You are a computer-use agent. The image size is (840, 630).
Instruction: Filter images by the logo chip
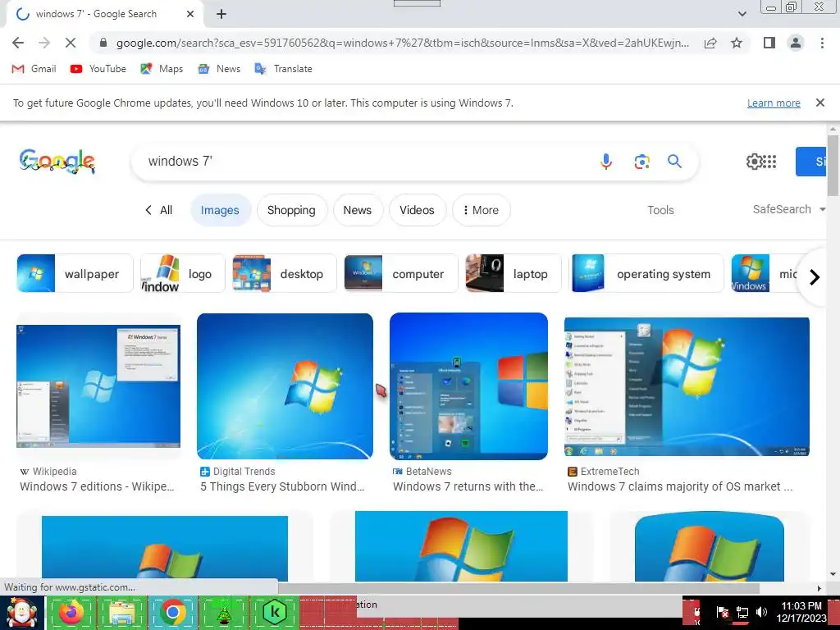click(183, 273)
